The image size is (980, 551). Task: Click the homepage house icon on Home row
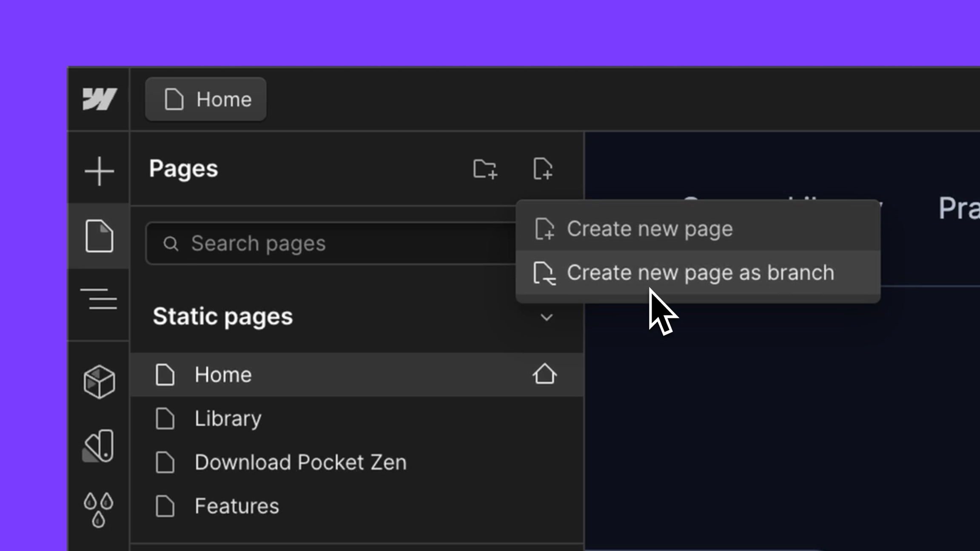click(544, 374)
